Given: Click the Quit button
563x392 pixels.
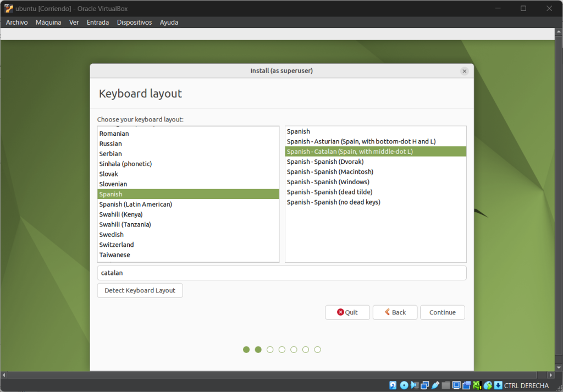Looking at the screenshot, I should (347, 312).
